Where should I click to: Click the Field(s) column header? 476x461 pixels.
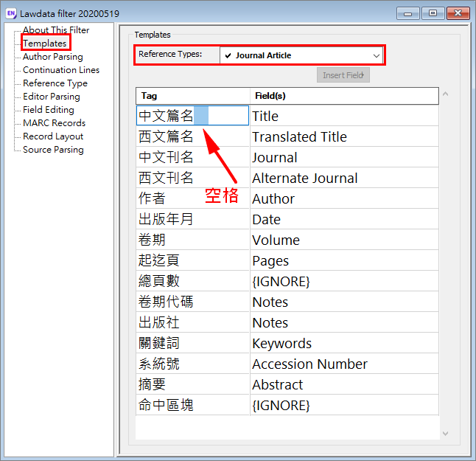click(x=344, y=96)
